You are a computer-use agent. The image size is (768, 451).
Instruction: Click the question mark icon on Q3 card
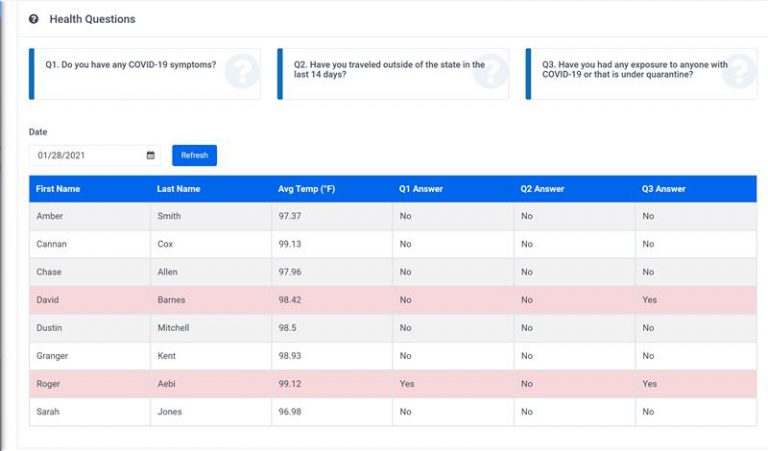click(737, 73)
